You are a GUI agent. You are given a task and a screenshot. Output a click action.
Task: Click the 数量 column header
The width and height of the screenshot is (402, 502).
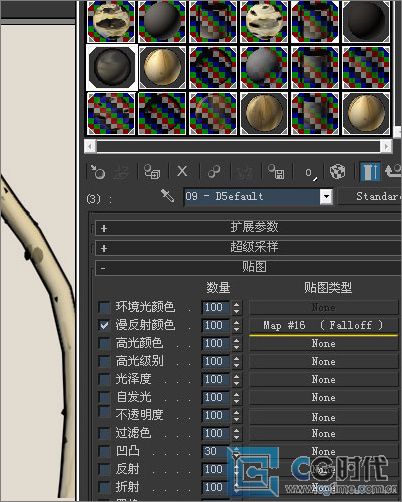pyautogui.click(x=218, y=287)
